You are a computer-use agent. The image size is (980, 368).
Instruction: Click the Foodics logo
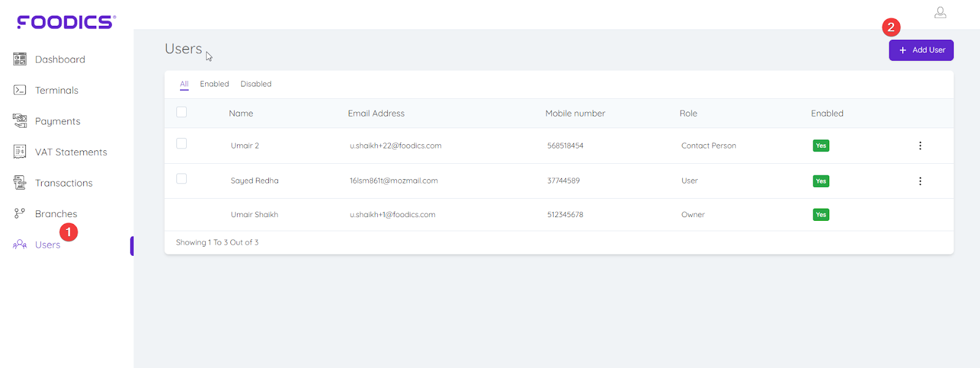pyautogui.click(x=66, y=22)
